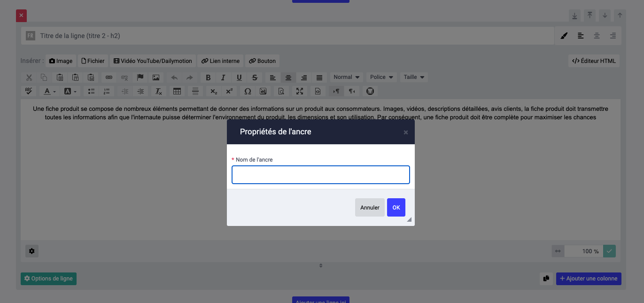Align text left in editor toolbar
644x303 pixels.
pyautogui.click(x=272, y=78)
